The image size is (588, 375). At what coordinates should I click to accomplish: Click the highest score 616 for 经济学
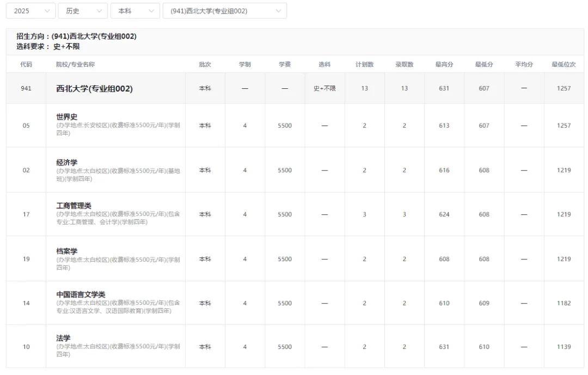[444, 170]
